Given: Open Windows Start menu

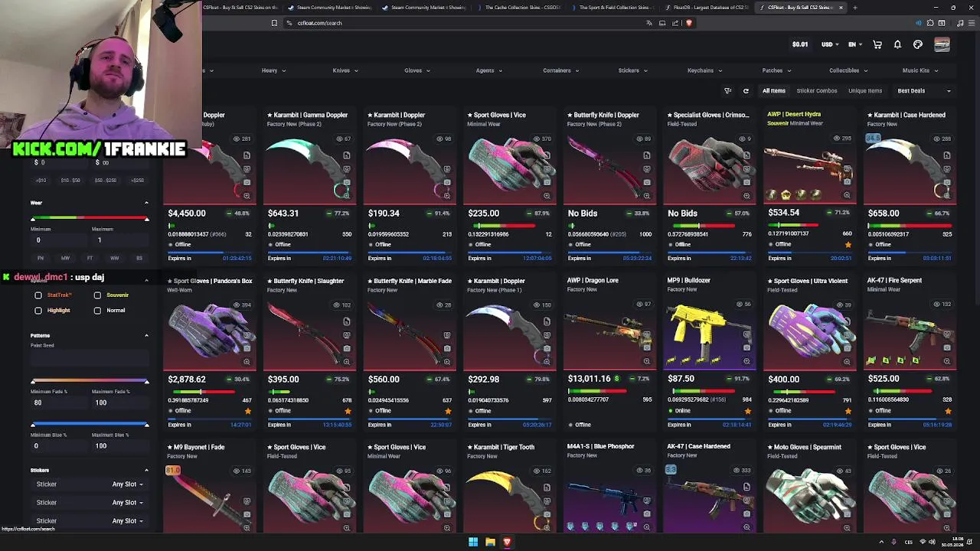Looking at the screenshot, I should pyautogui.click(x=473, y=543).
